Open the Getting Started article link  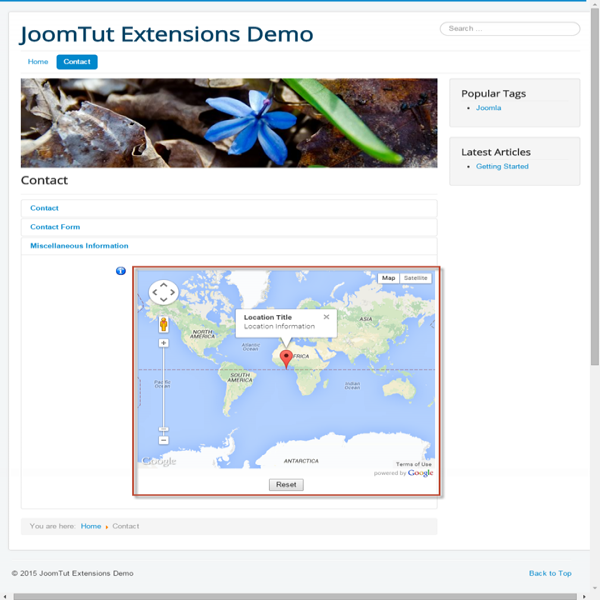(x=502, y=166)
